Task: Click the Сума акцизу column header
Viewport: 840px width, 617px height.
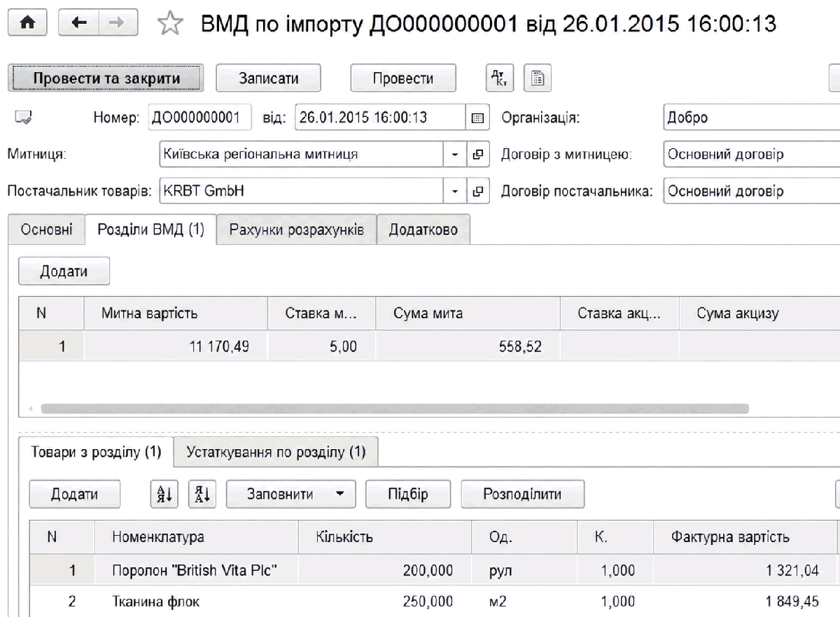Action: [759, 313]
